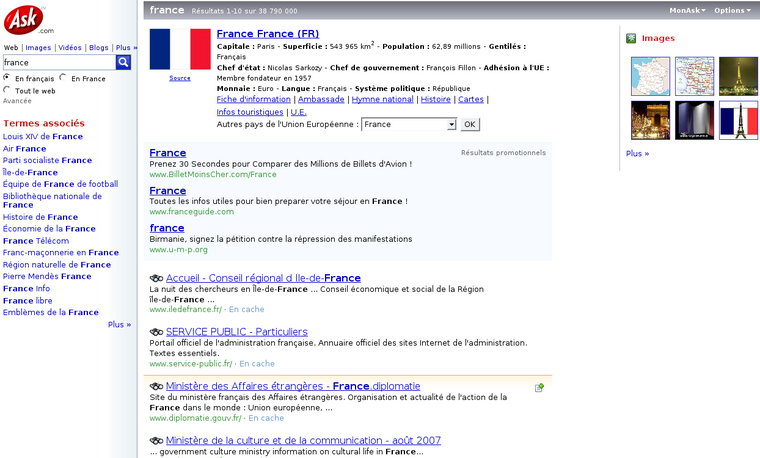
Task: Open Ministère des Affaires étrangères result link
Action: pyautogui.click(x=293, y=386)
